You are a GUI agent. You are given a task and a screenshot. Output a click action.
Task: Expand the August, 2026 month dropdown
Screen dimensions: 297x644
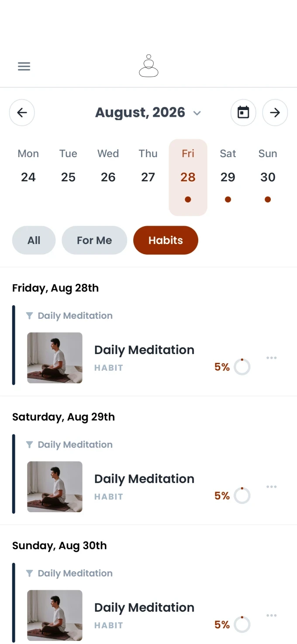click(x=197, y=113)
